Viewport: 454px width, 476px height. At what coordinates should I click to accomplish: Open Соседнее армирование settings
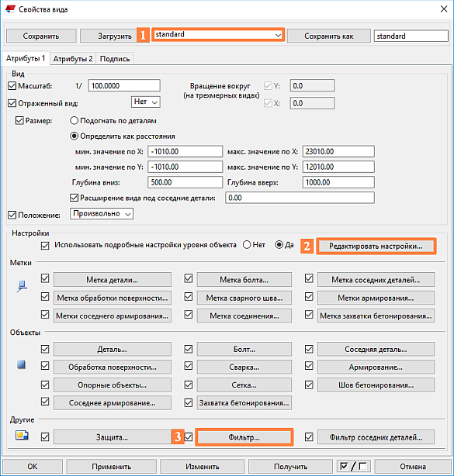click(x=113, y=403)
